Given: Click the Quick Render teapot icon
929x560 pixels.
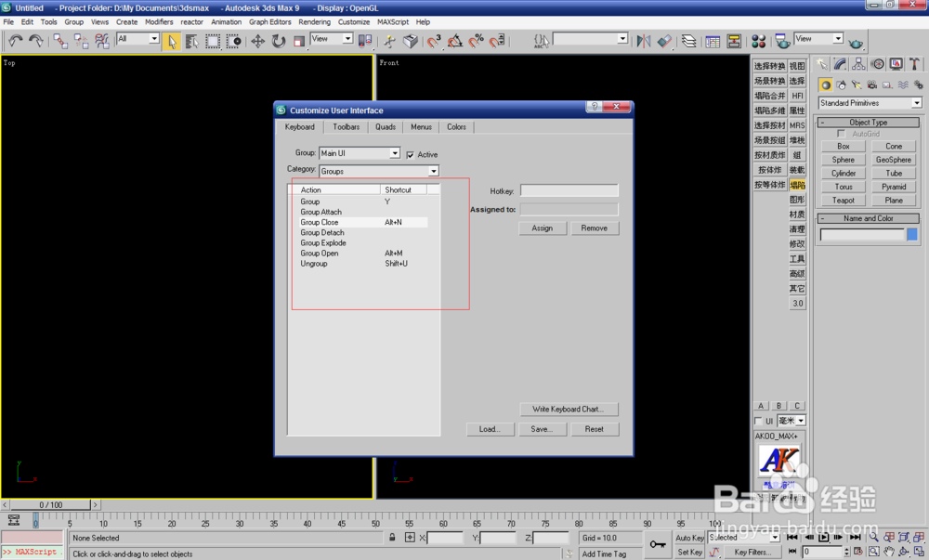Looking at the screenshot, I should (x=856, y=43).
